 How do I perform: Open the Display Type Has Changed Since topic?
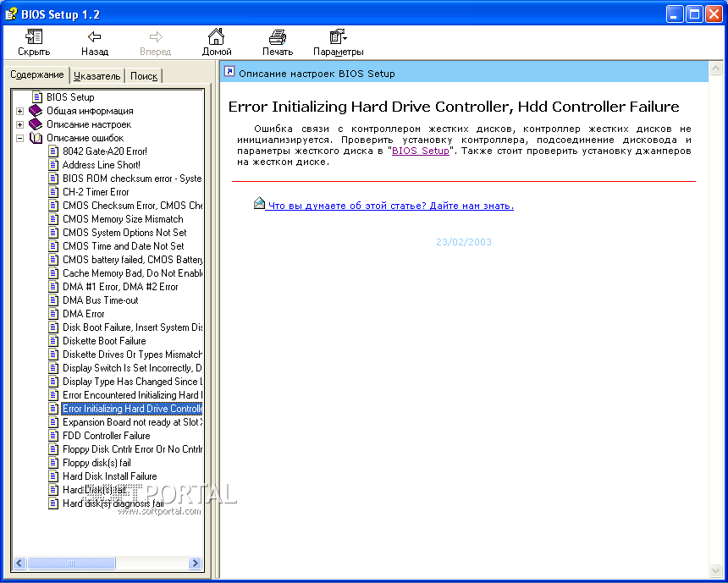[132, 382]
